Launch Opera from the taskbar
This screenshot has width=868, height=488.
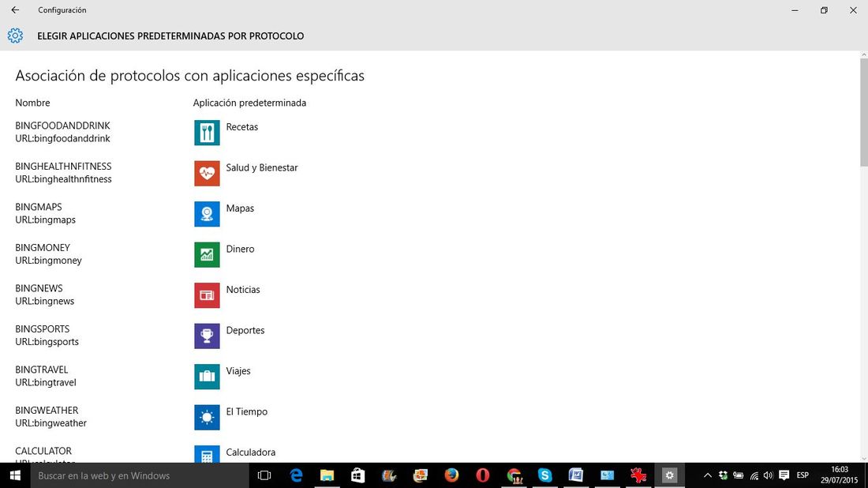click(x=483, y=475)
